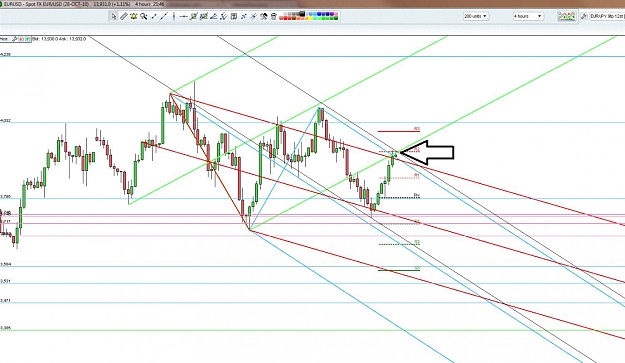Click the second green-framed channel drawing tool

pyautogui.click(x=204, y=16)
